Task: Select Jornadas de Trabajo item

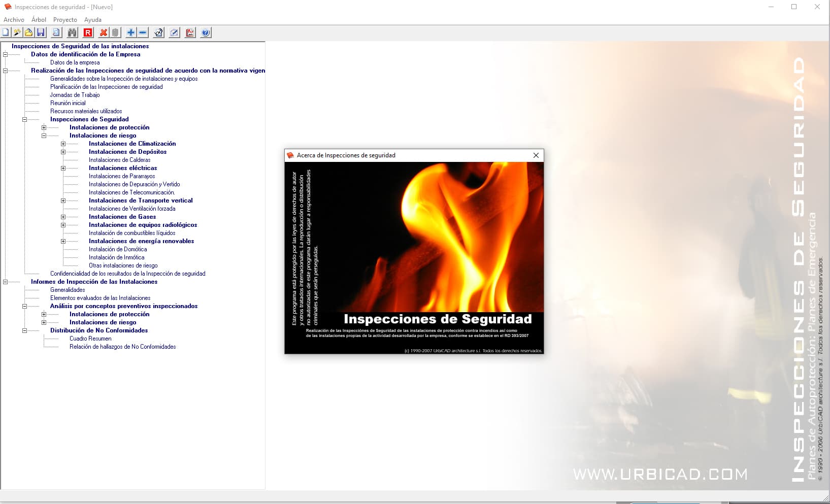Action: coord(75,95)
